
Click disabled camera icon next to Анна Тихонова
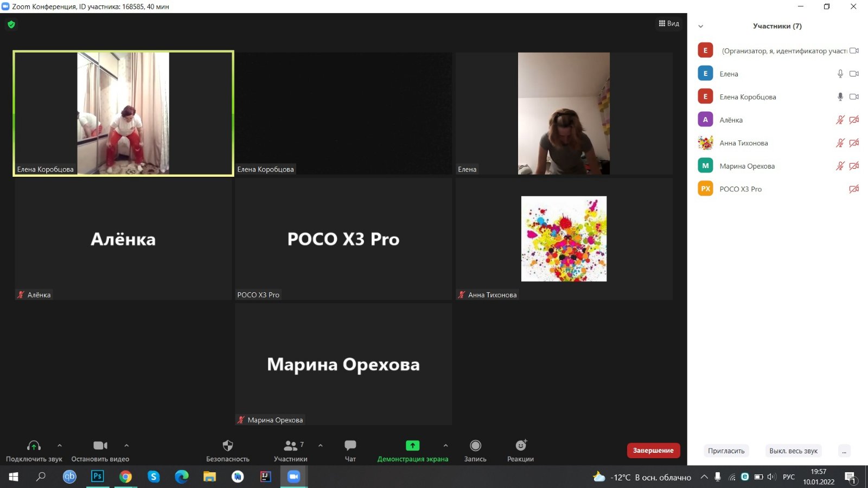(854, 143)
